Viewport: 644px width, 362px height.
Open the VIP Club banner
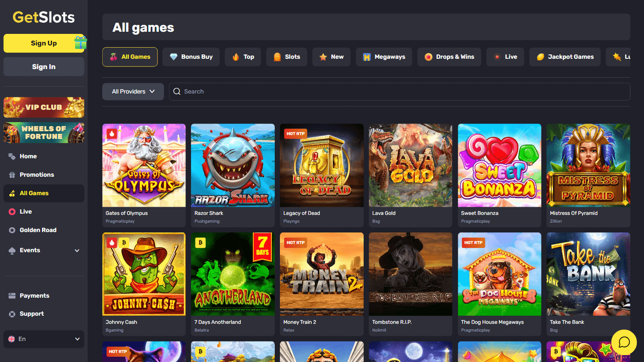[44, 107]
